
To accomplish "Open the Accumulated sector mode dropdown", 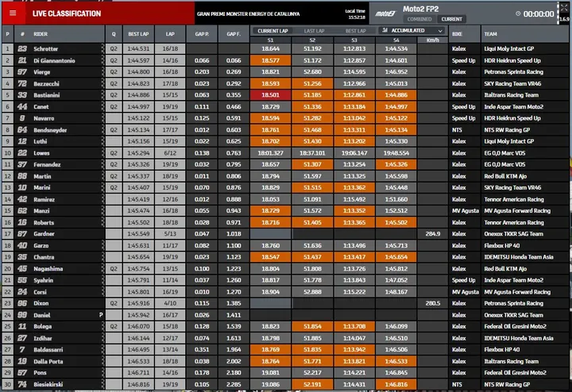I will click(x=412, y=31).
